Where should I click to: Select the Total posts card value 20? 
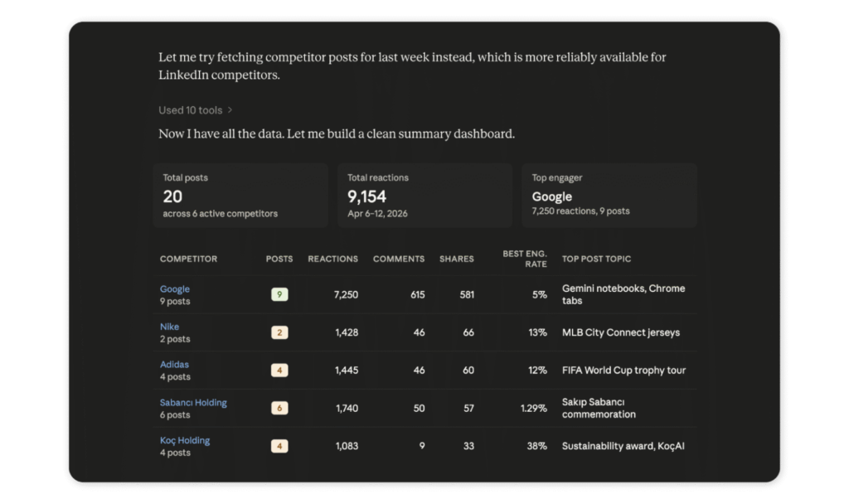172,196
